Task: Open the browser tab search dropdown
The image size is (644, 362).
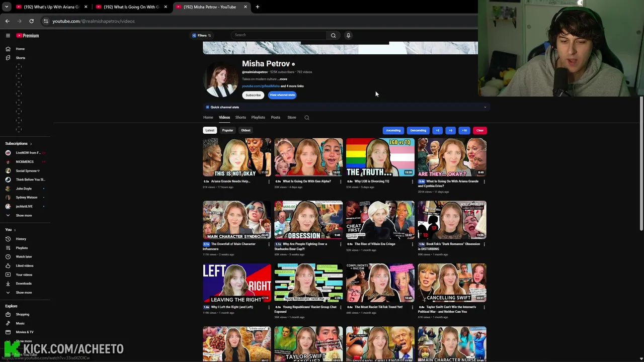Action: click(x=7, y=7)
